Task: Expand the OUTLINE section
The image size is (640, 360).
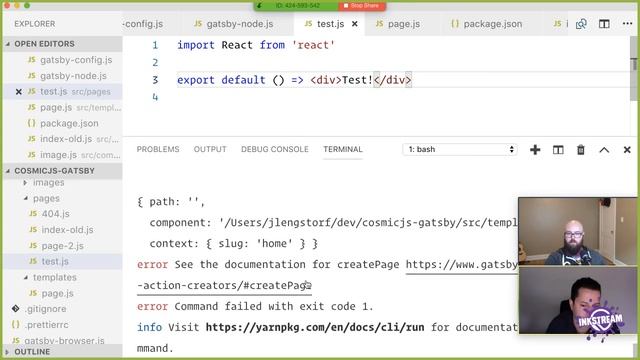Action: click(x=62, y=351)
